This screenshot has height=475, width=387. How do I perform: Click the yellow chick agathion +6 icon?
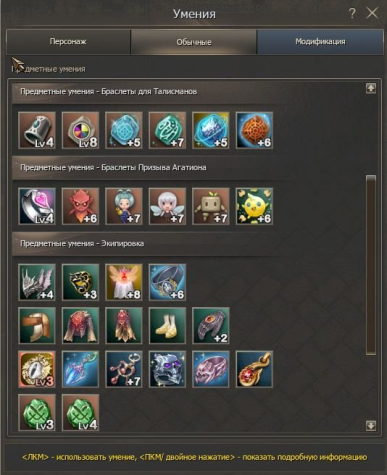[x=254, y=206]
